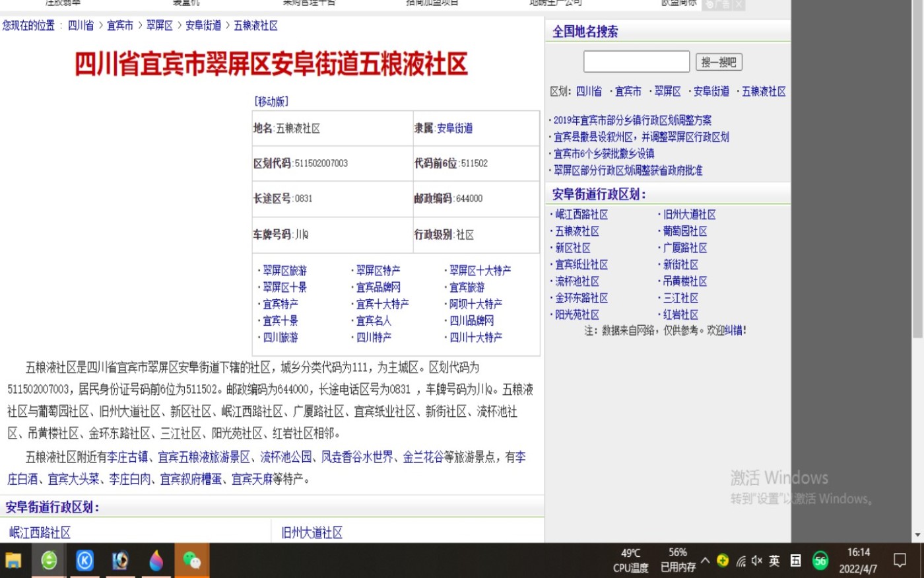Image resolution: width=924 pixels, height=578 pixels.
Task: Open File Explorer from the taskbar
Action: pos(13,561)
